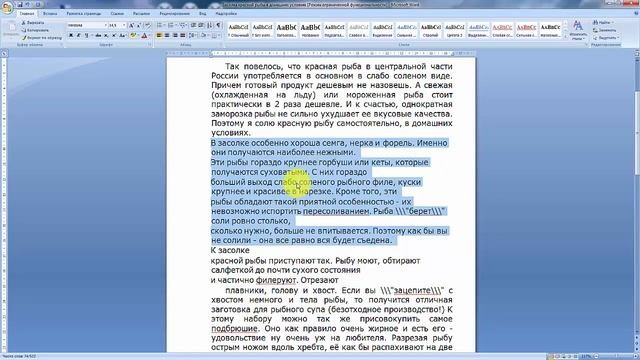The width and height of the screenshot is (640, 360).
Task: Decrease paragraph indent
Action: [x=193, y=25]
